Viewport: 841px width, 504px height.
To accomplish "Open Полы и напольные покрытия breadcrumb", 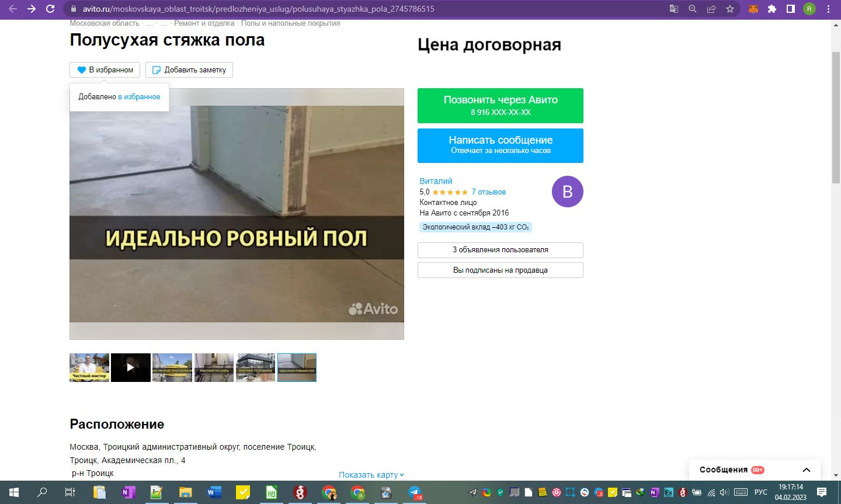I will click(x=290, y=23).
